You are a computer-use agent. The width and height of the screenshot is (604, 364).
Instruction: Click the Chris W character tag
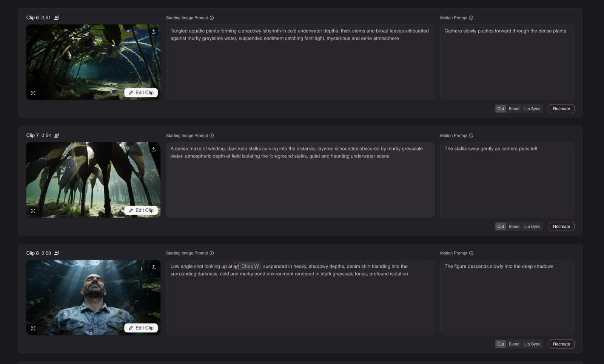coord(247,266)
